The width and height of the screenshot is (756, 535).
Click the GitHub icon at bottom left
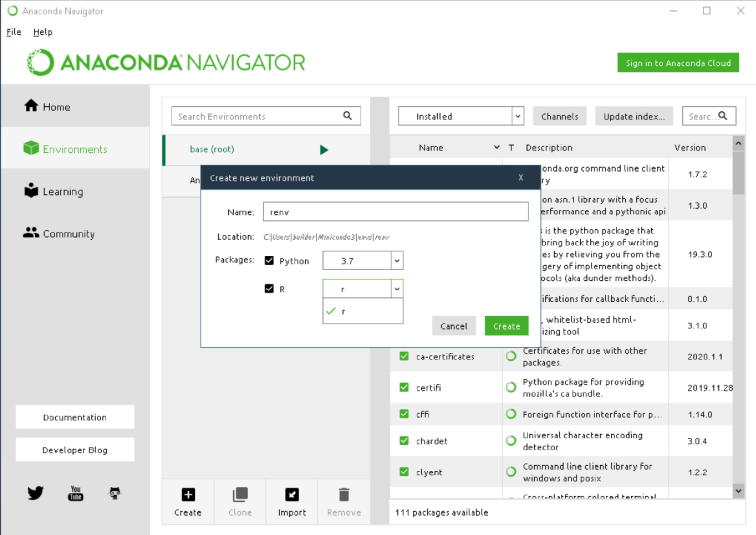coord(115,493)
